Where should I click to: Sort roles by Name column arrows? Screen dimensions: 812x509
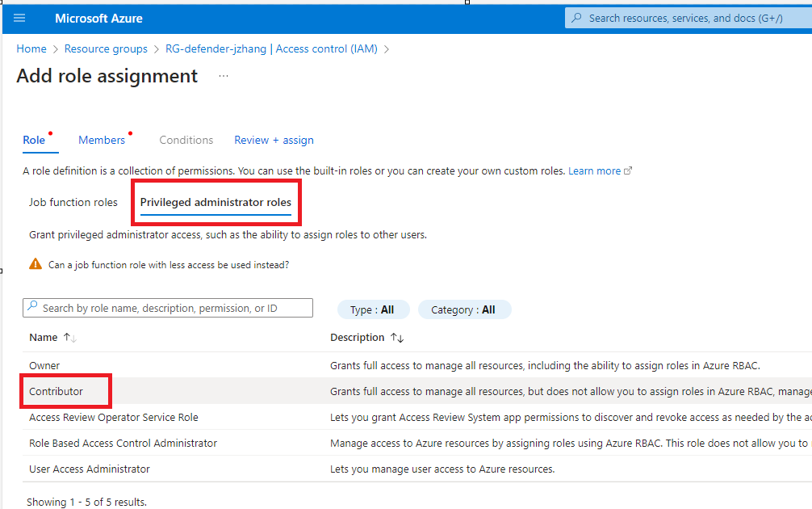[69, 338]
